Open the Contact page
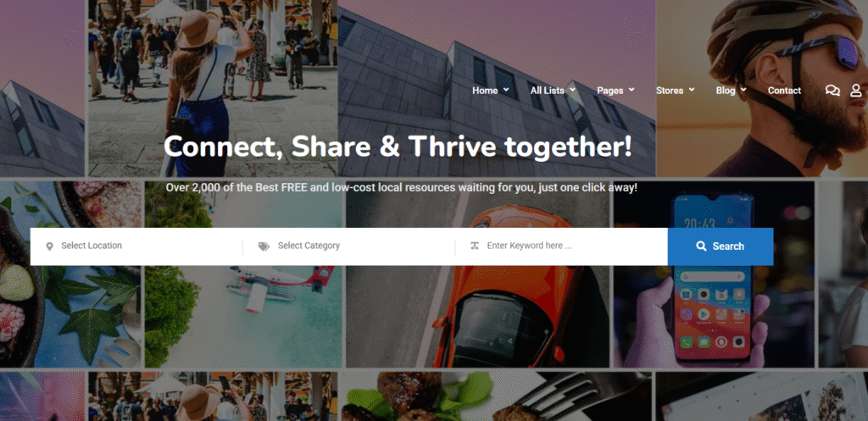868x421 pixels. [x=784, y=90]
